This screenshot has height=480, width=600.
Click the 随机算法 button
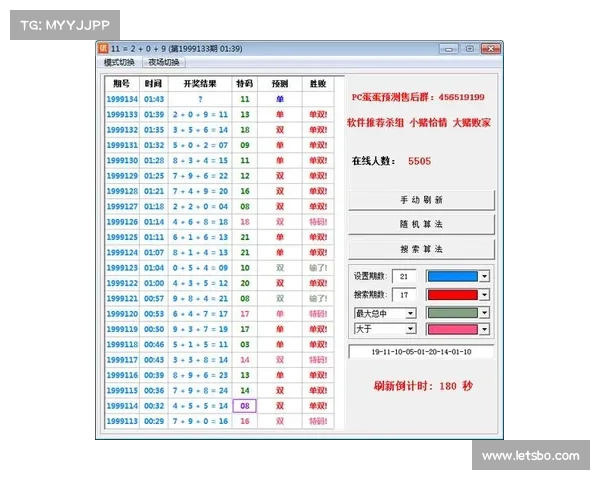click(421, 224)
